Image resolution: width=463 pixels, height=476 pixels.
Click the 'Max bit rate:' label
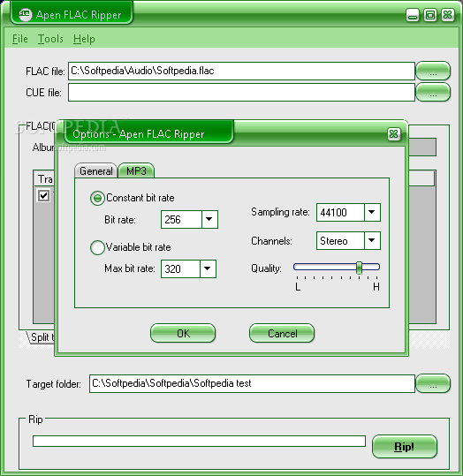(130, 268)
